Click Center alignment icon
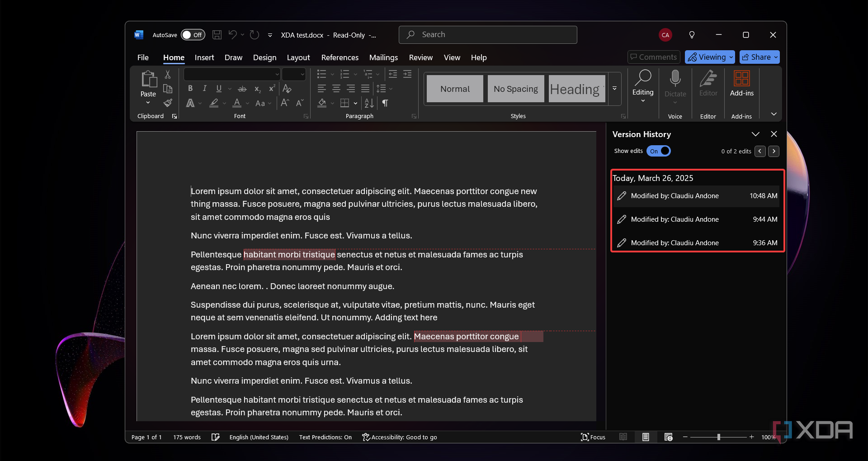This screenshot has width=868, height=461. (x=336, y=89)
